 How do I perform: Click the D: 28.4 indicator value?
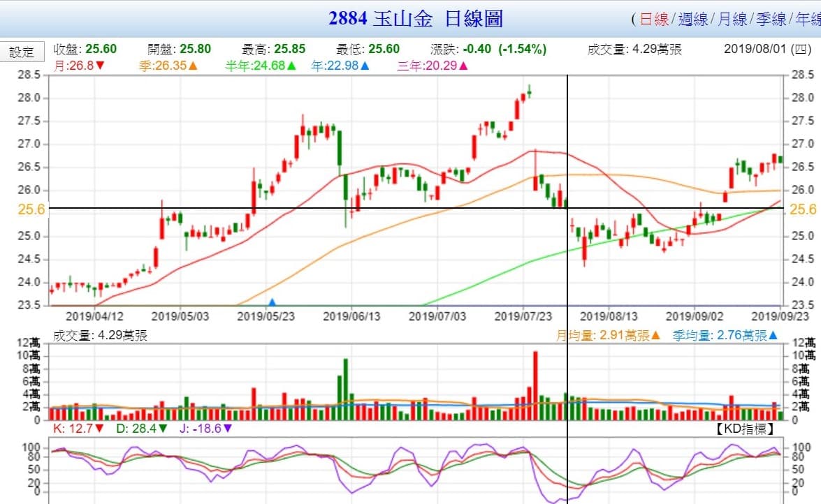(x=141, y=429)
